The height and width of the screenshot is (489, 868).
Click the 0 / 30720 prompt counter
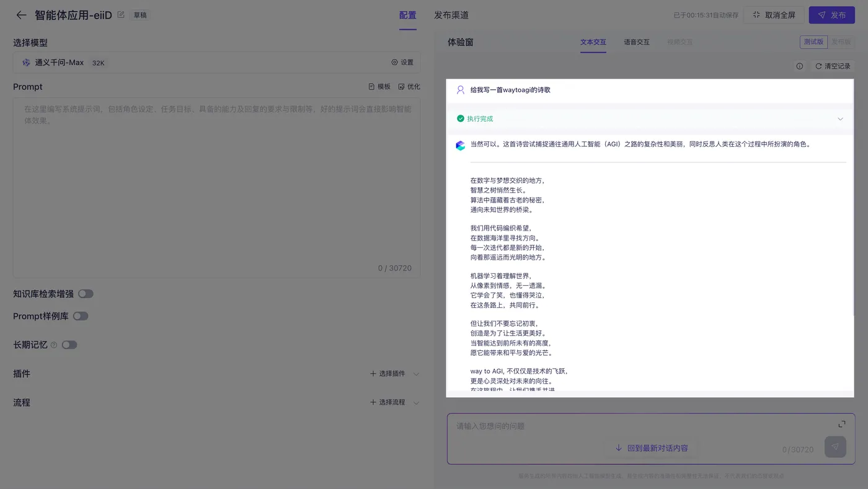[395, 268]
